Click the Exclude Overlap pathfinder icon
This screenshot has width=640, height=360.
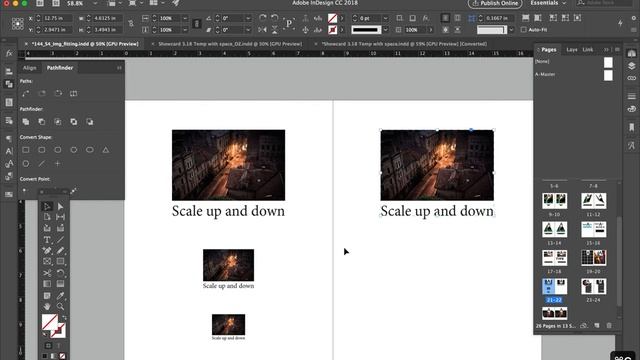click(x=73, y=122)
